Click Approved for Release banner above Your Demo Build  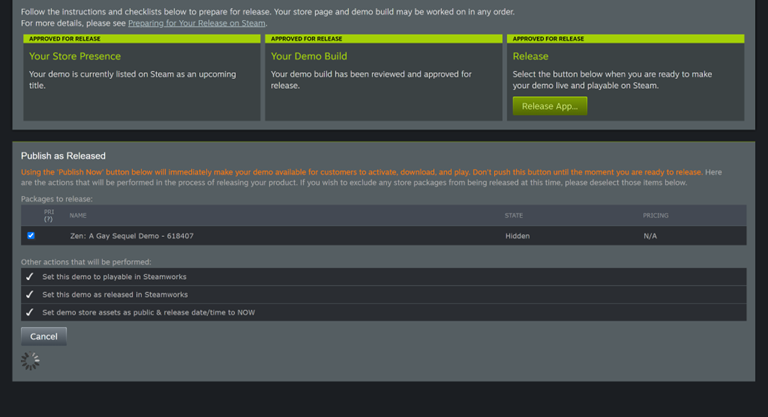(x=302, y=39)
